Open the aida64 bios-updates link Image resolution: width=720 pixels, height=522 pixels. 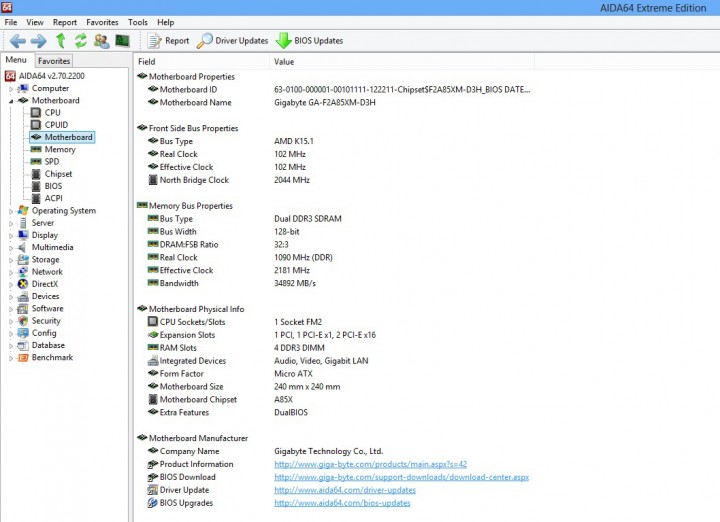click(x=342, y=503)
